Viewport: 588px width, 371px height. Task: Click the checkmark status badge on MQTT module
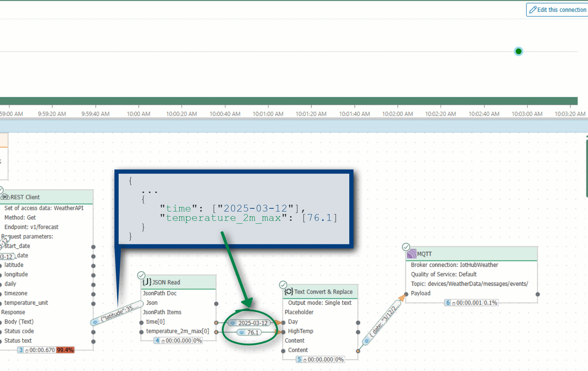[x=406, y=247]
